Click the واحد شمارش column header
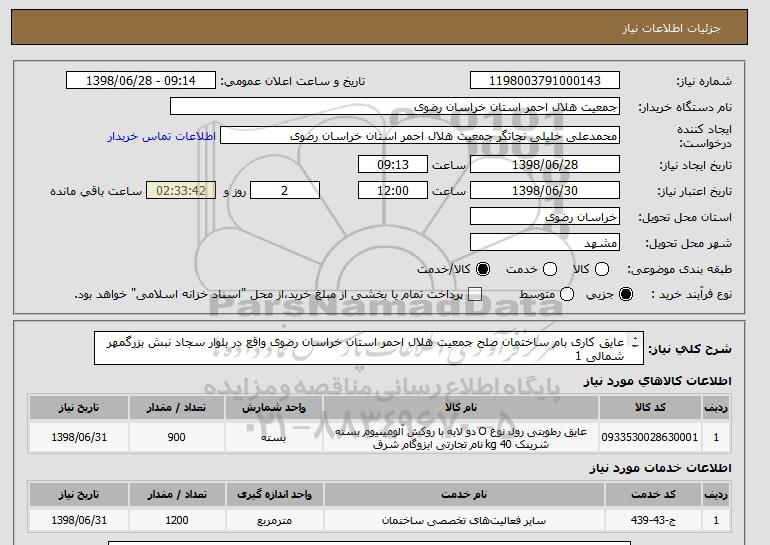 coord(274,408)
